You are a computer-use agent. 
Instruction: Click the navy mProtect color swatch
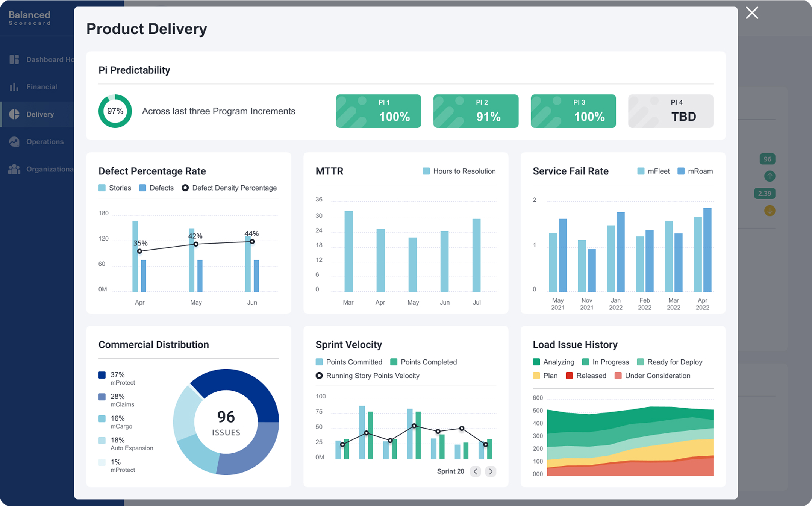click(101, 375)
